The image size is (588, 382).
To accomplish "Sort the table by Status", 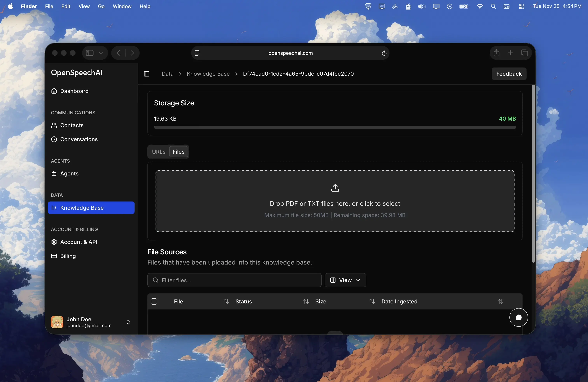I will click(x=306, y=301).
